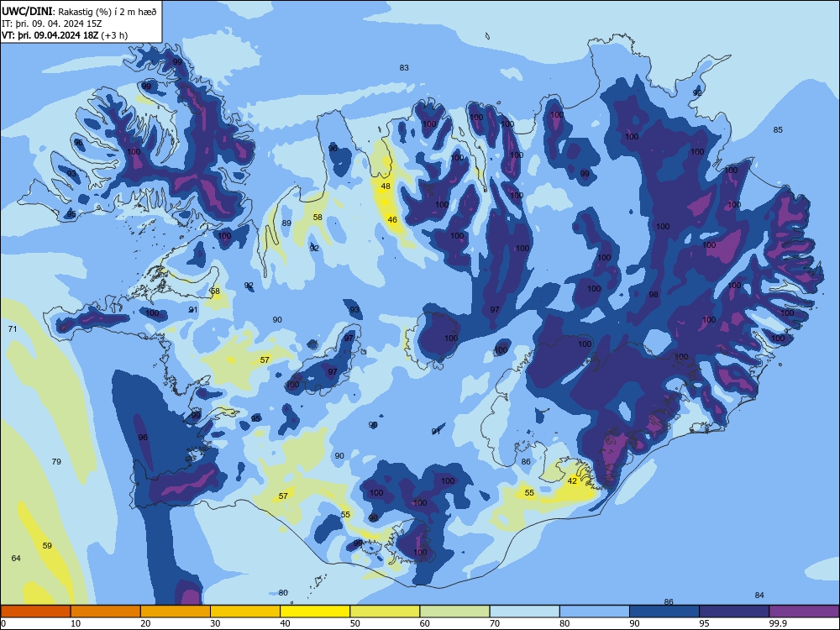Click the 70 legend tick label

(495, 623)
